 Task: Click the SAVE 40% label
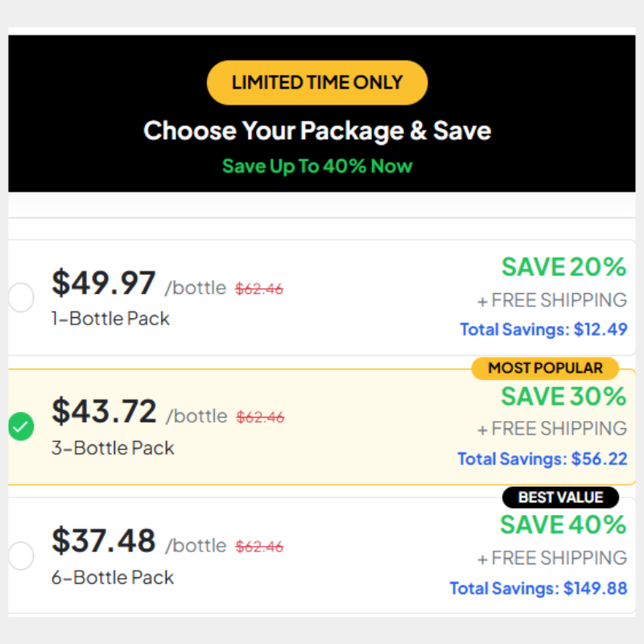coord(563,525)
